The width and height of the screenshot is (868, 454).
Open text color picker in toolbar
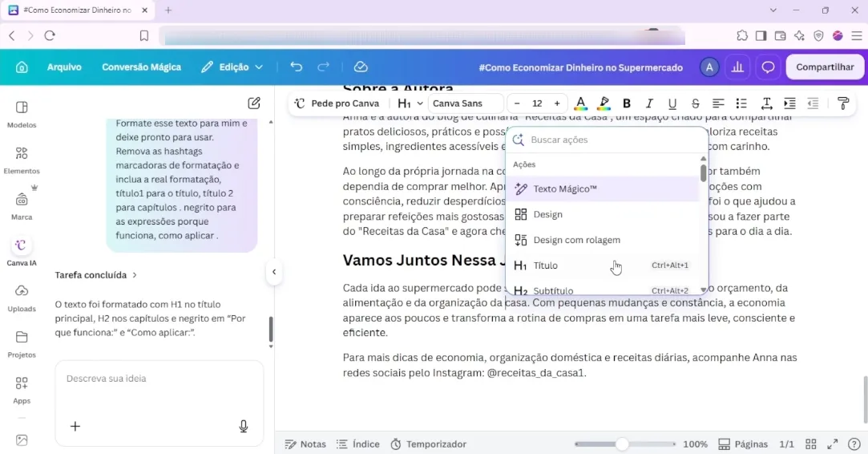pyautogui.click(x=580, y=103)
